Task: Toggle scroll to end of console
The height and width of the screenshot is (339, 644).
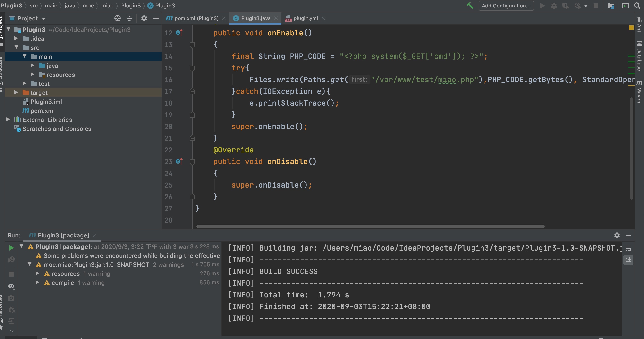Action: click(628, 260)
